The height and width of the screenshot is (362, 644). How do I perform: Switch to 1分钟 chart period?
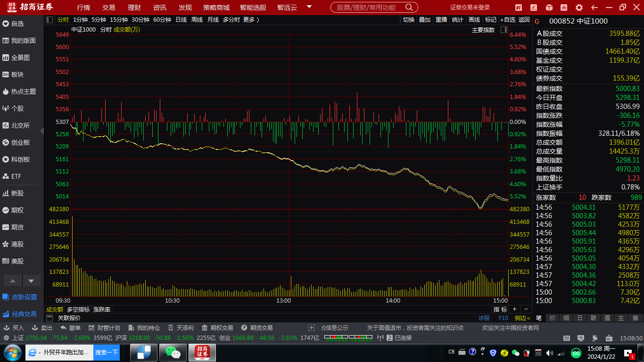[81, 20]
